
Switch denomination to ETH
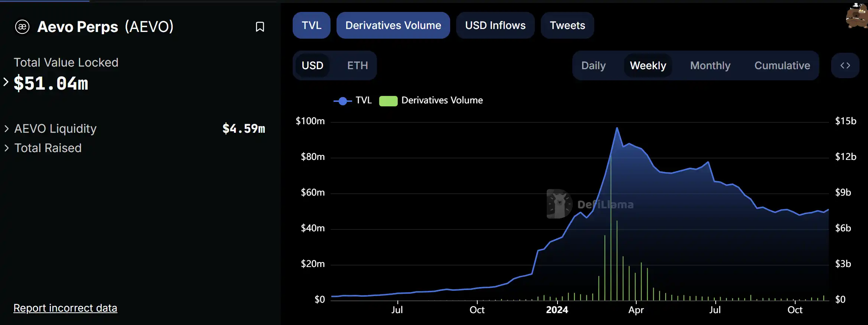(x=357, y=65)
